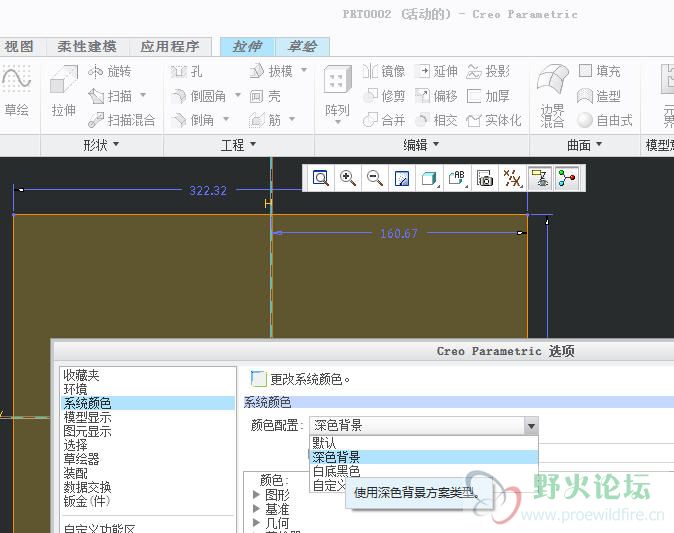Open the saved orientations AB icon
674x533 pixels.
pos(457,178)
